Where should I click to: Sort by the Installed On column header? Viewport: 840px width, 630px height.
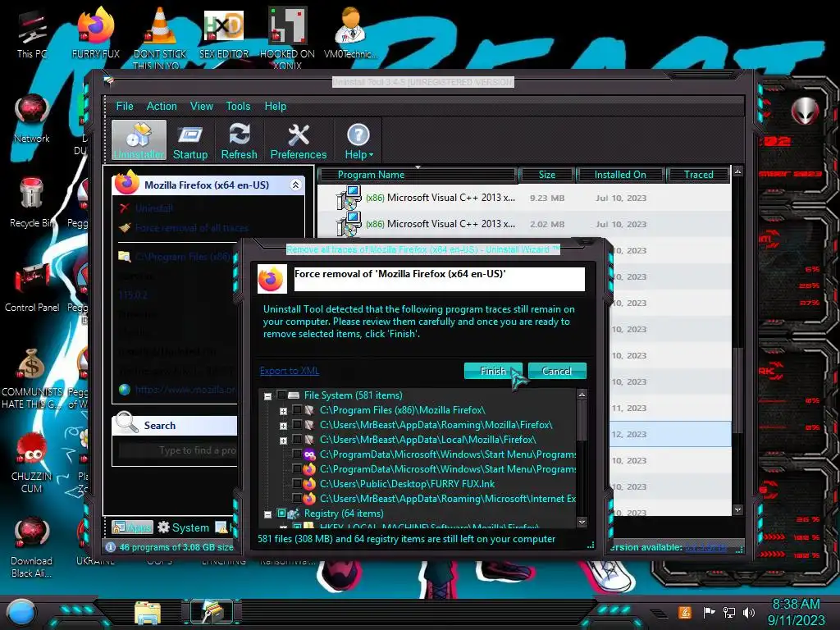pyautogui.click(x=620, y=175)
